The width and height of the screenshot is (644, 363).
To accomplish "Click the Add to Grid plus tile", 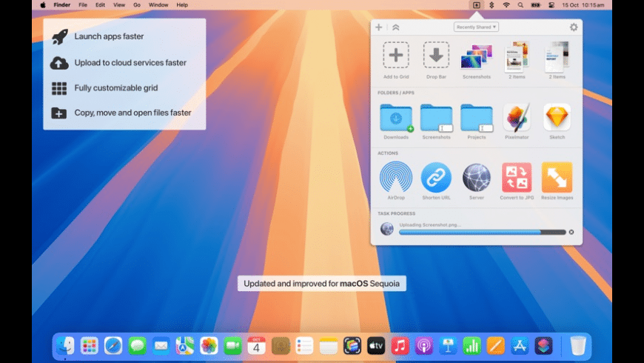I will click(395, 55).
